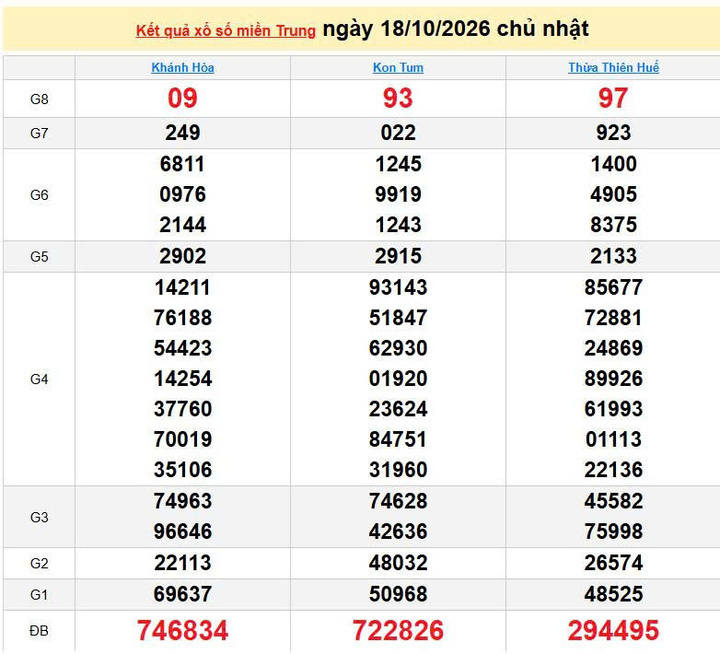Select the G2 row label
This screenshot has width=720, height=654.
39,563
